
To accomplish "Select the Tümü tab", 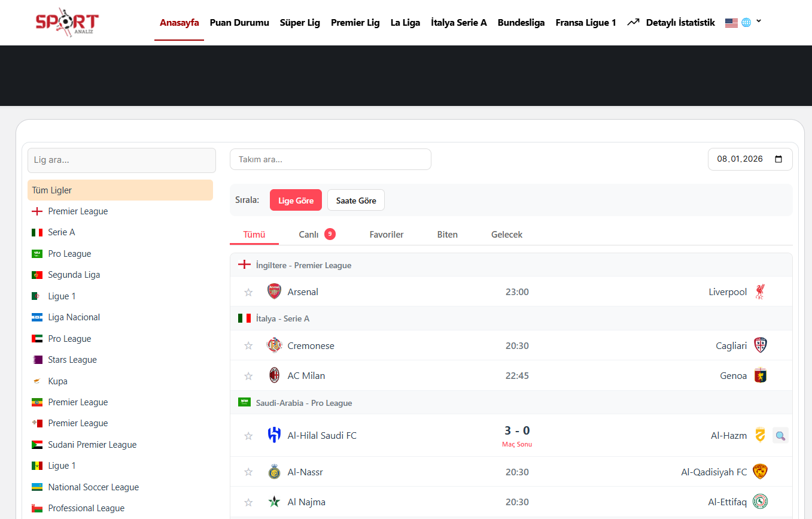I will [x=254, y=234].
